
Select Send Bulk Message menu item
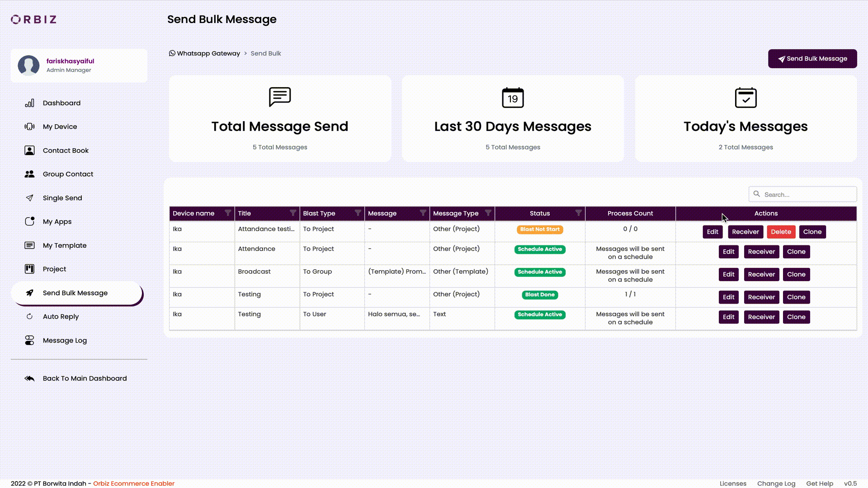click(75, 292)
